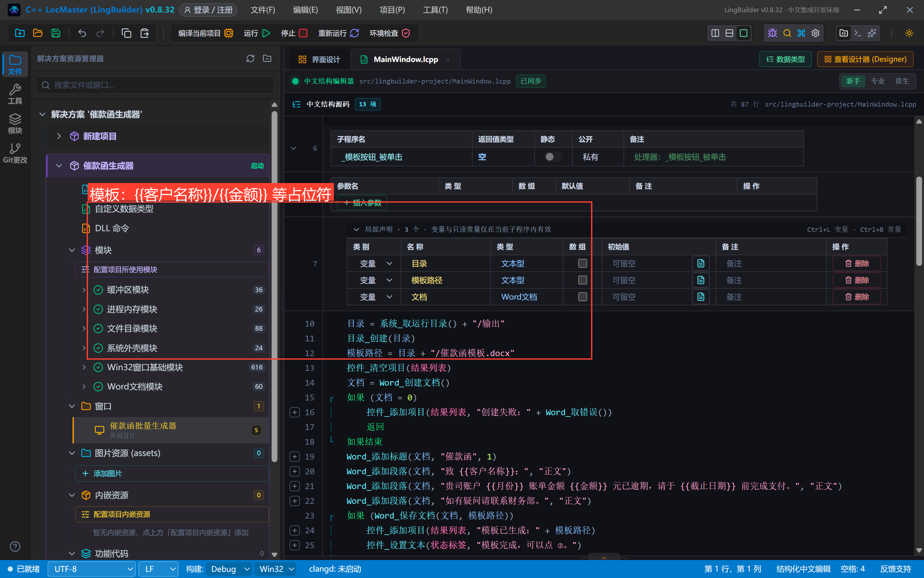Open the settings gear icon
This screenshot has width=924, height=578.
click(815, 33)
